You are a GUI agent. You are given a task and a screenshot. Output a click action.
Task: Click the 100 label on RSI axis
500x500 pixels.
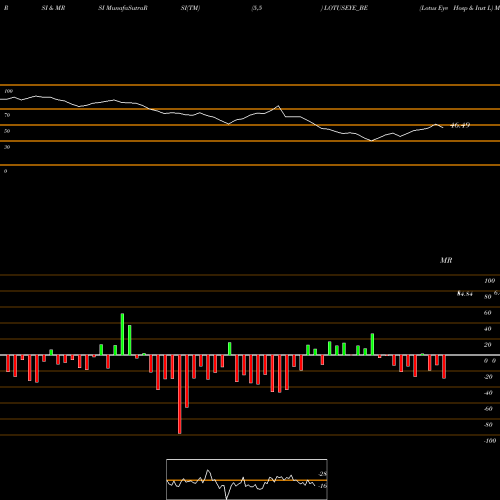pyautogui.click(x=8, y=91)
